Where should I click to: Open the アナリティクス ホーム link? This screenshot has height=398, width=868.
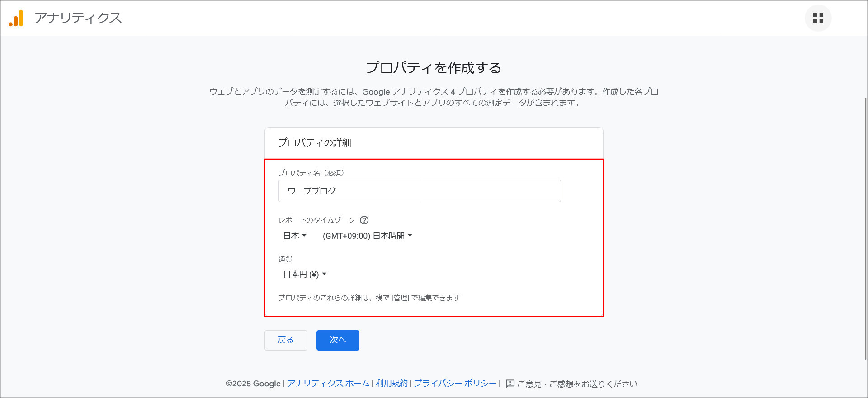click(328, 384)
